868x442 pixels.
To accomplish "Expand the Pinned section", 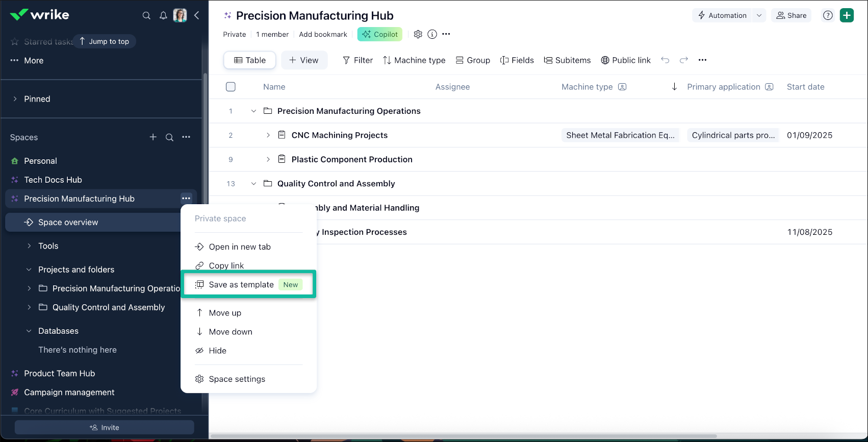I will tap(15, 99).
